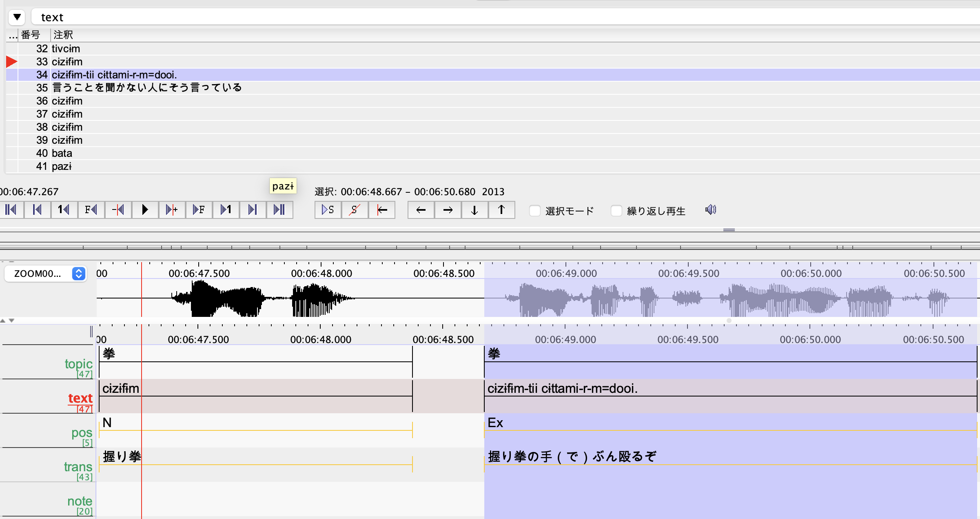The width and height of the screenshot is (980, 519).
Task: Select annotation on tier below using down arrow
Action: (x=474, y=210)
